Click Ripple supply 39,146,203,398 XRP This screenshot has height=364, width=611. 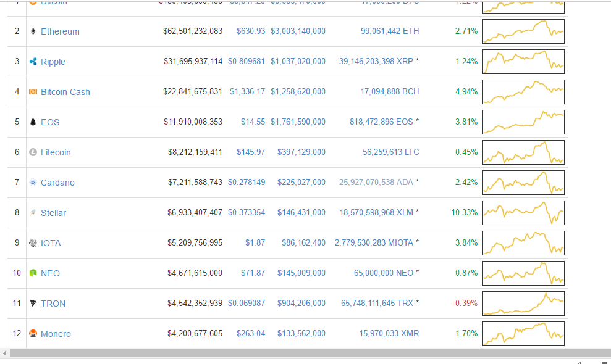tap(376, 62)
